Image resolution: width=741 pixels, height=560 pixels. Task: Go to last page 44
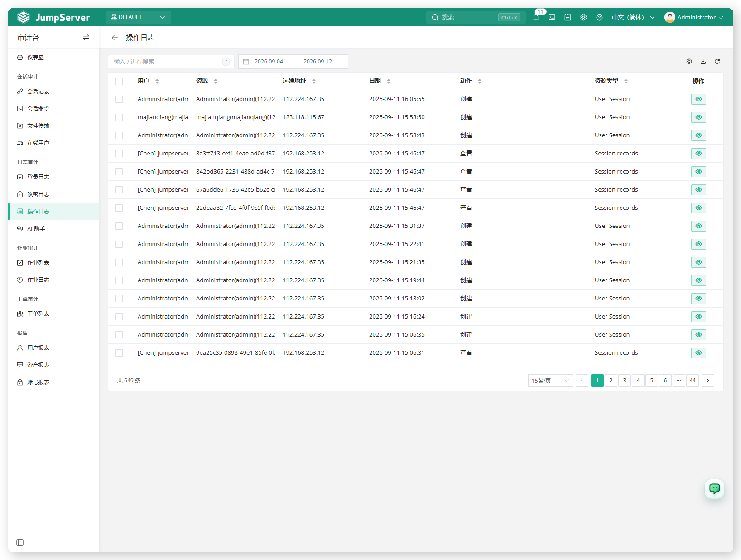692,381
